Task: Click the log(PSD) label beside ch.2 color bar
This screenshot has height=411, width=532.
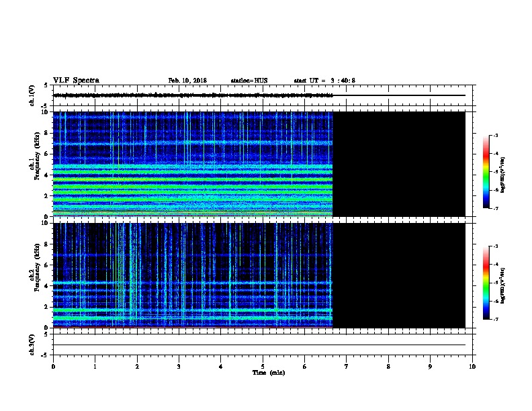Action: click(503, 285)
